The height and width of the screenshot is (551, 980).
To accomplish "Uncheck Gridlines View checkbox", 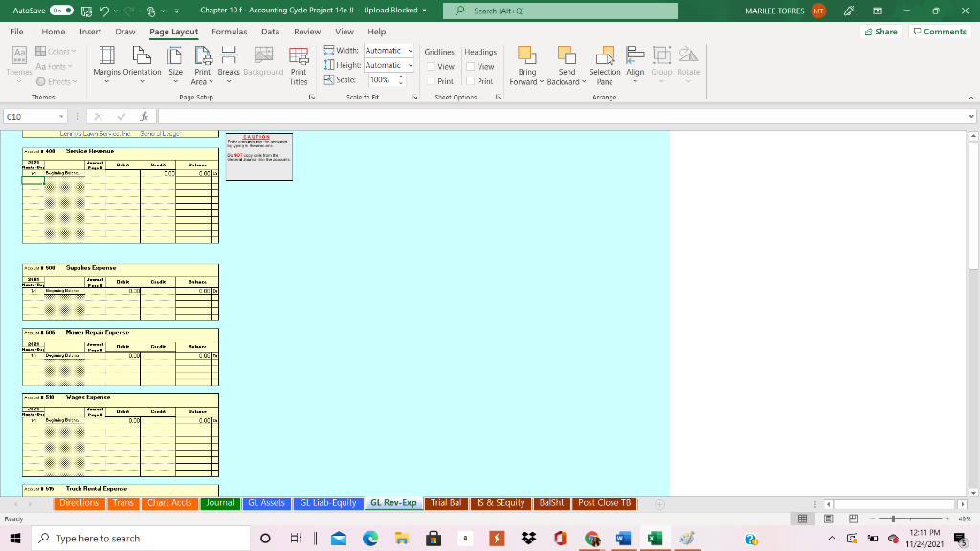I will pos(431,65).
